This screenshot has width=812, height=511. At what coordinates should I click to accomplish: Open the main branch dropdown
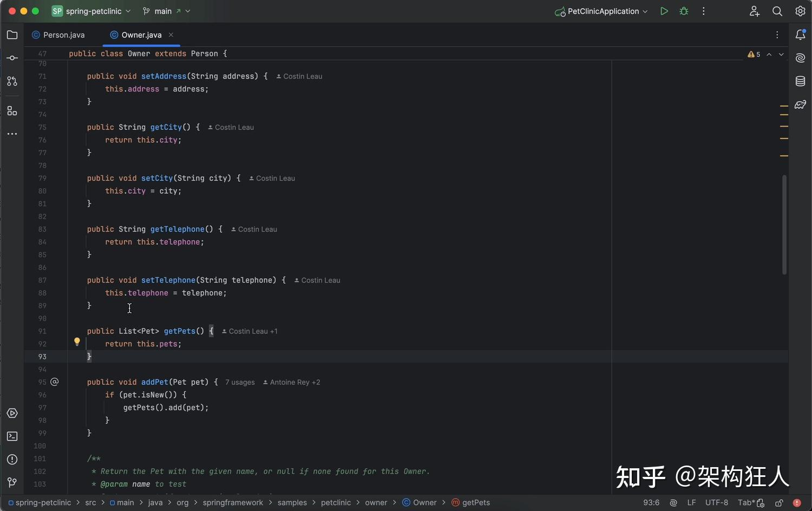166,11
